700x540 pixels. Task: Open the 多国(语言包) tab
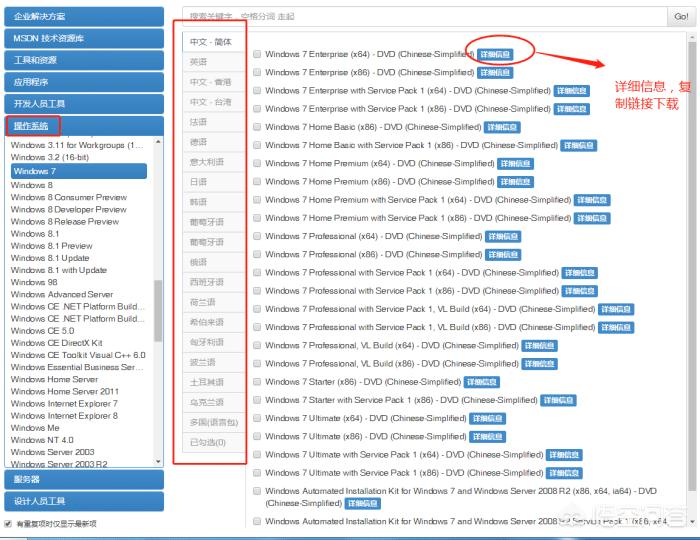(x=214, y=422)
